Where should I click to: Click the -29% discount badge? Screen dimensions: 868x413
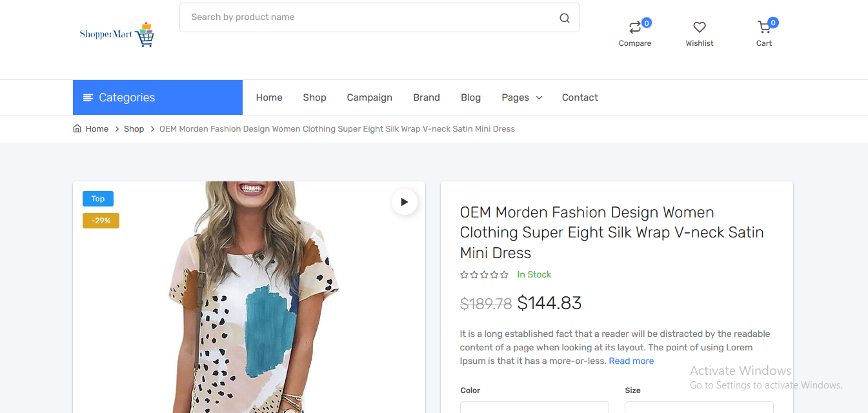pyautogui.click(x=101, y=221)
